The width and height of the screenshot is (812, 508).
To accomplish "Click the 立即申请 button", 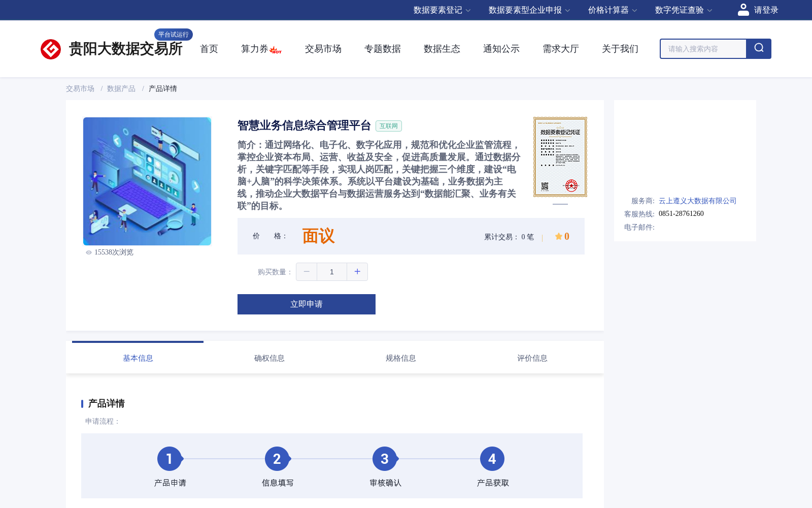I will 307,304.
